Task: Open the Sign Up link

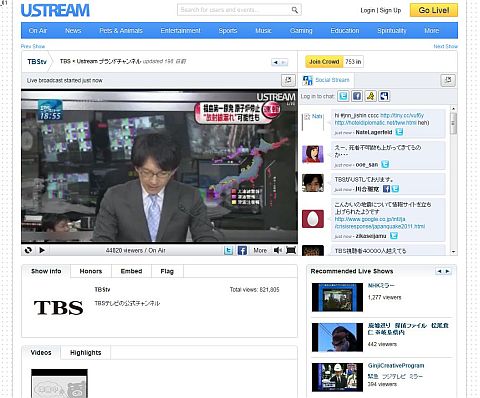Action: (x=390, y=10)
